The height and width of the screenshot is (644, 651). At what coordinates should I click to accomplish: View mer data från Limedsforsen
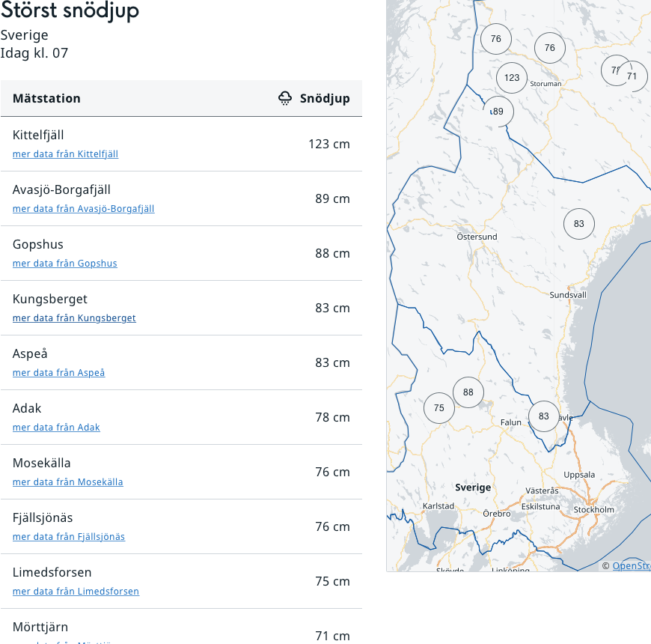pyautogui.click(x=76, y=592)
